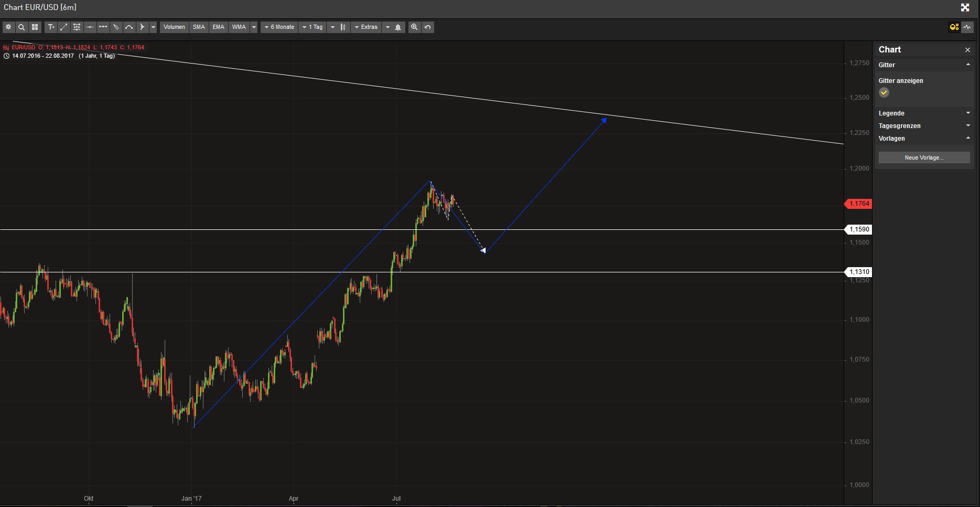Toggle the yellow objects panel icon

(954, 27)
